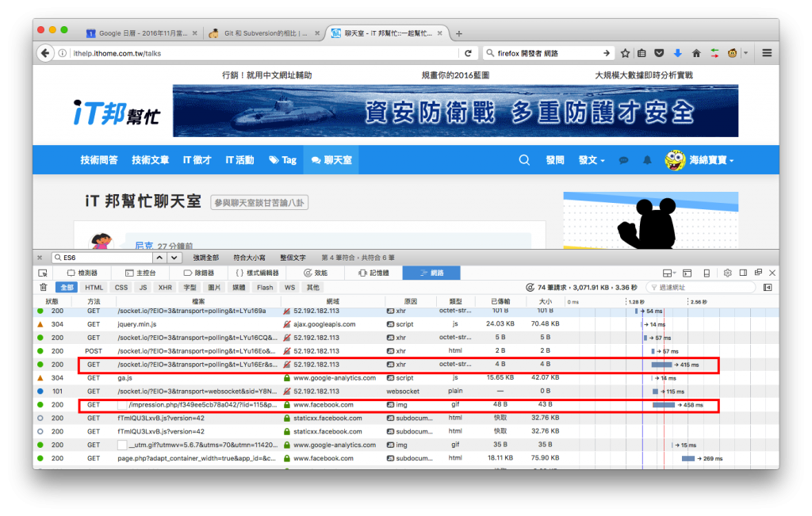This screenshot has height=516, width=812.
Task: Open the 主控台 console tab
Action: point(140,273)
